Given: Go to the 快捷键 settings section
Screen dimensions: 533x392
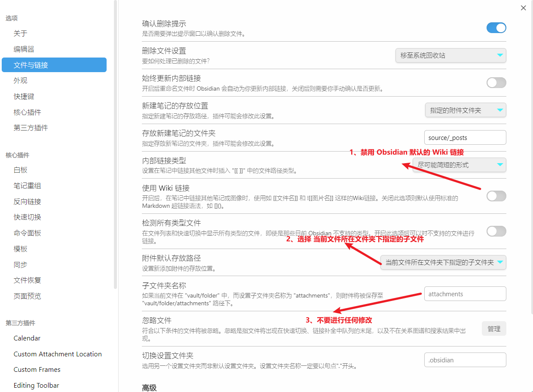Looking at the screenshot, I should click(x=24, y=97).
